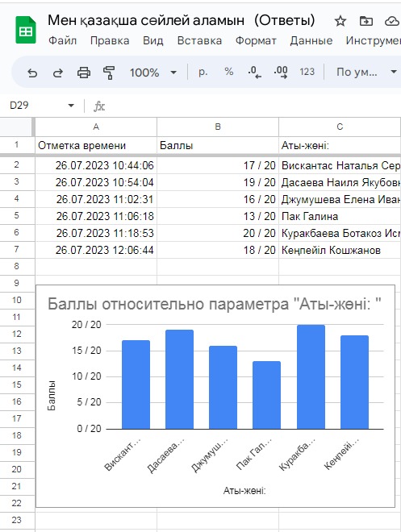This screenshot has width=401, height=532.
Task: Click the Куракба... bar in chart
Action: (311, 377)
